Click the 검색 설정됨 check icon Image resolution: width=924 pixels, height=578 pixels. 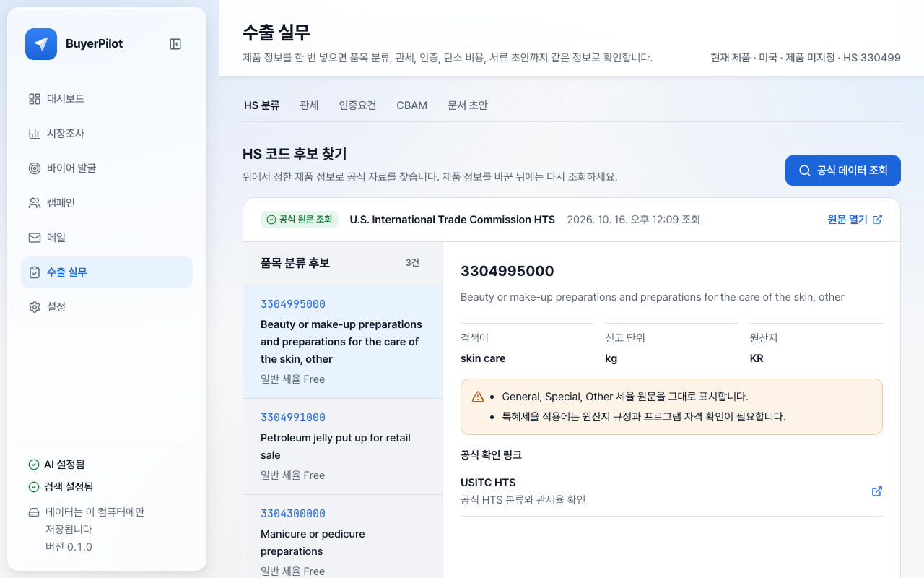coord(34,487)
